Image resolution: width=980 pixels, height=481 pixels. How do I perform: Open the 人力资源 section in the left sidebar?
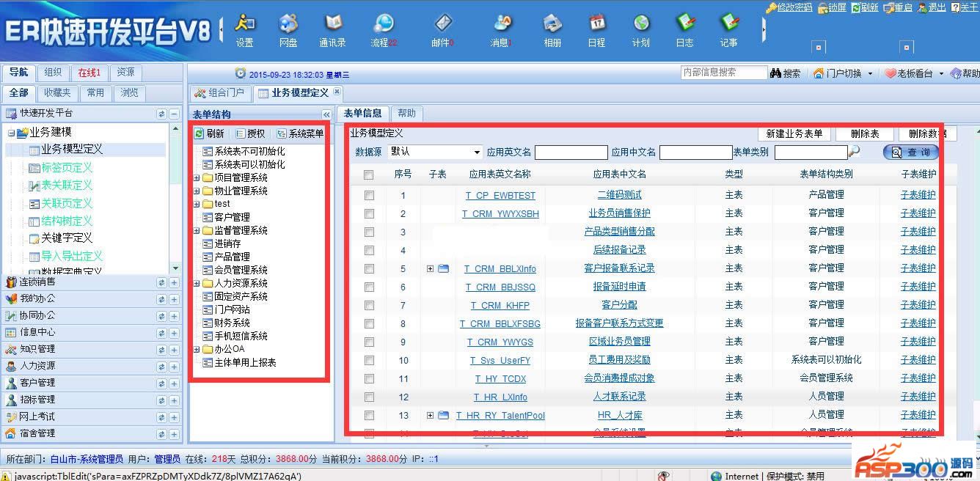pos(37,366)
